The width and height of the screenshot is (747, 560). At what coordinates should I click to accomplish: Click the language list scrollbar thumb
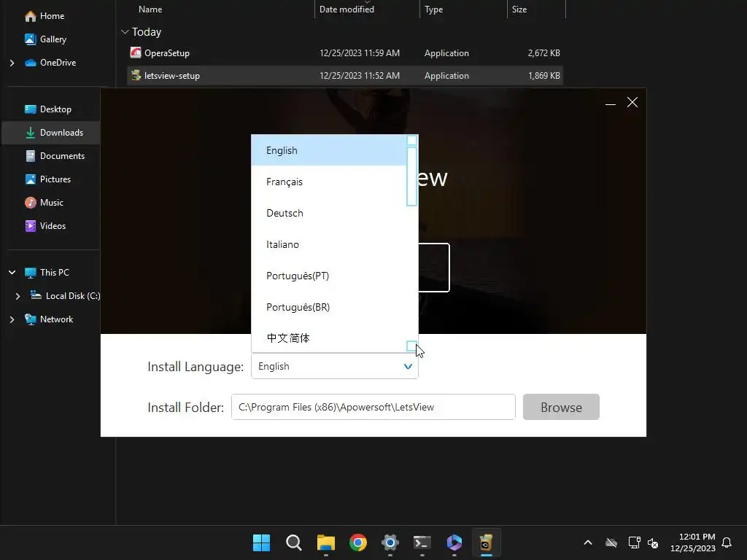[411, 176]
